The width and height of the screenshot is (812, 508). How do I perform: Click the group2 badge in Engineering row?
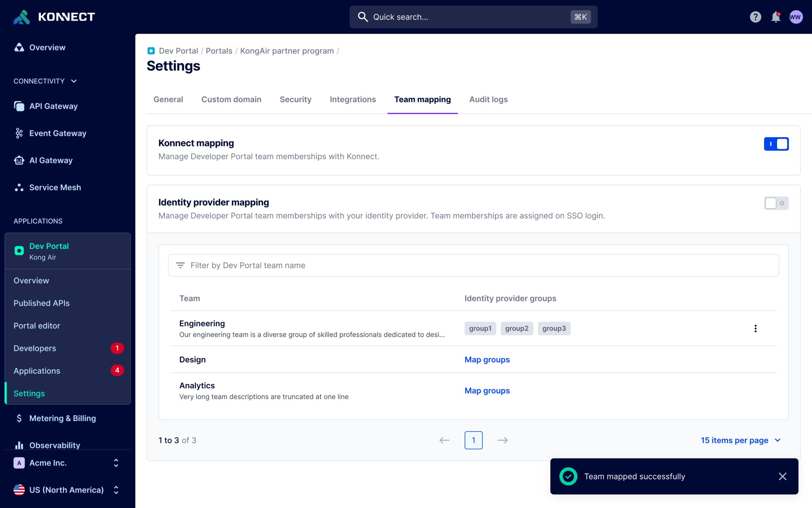(x=517, y=328)
